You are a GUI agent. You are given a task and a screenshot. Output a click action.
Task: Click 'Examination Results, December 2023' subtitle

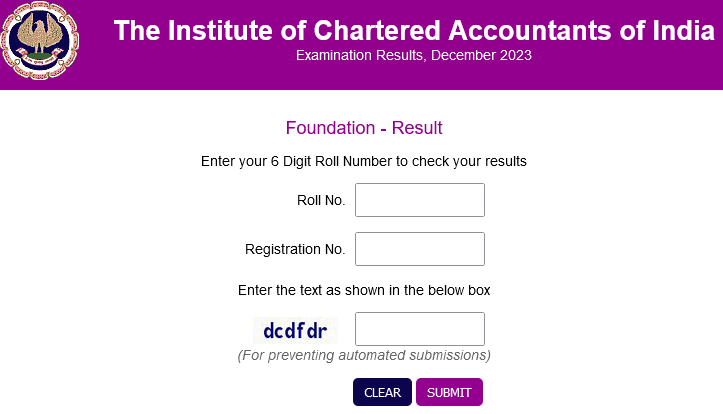pos(414,55)
